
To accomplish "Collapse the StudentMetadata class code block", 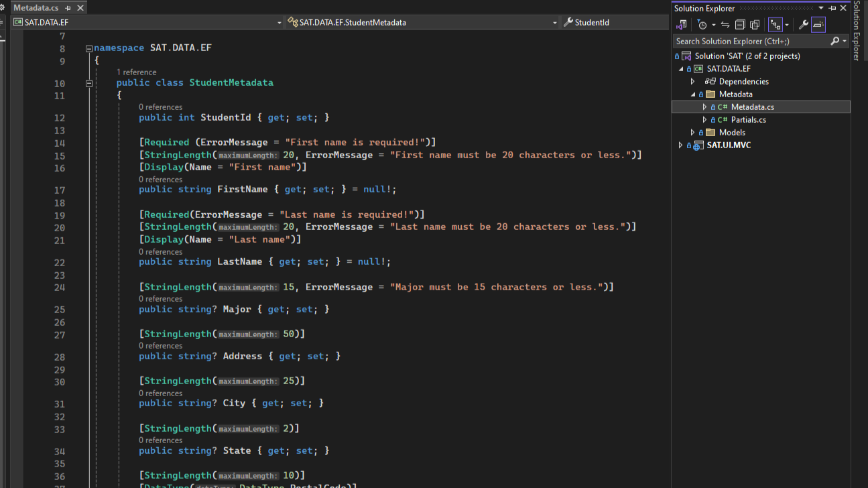I will [88, 83].
